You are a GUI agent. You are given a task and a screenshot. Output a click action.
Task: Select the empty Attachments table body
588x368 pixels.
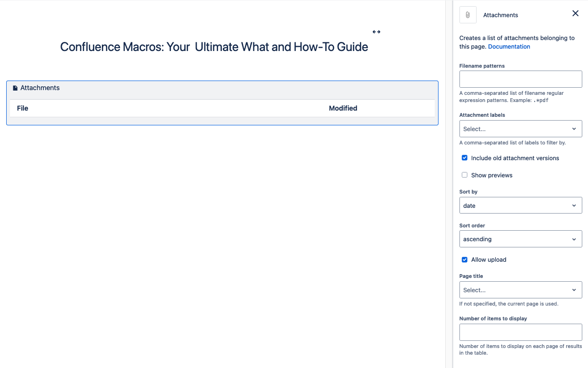click(222, 119)
